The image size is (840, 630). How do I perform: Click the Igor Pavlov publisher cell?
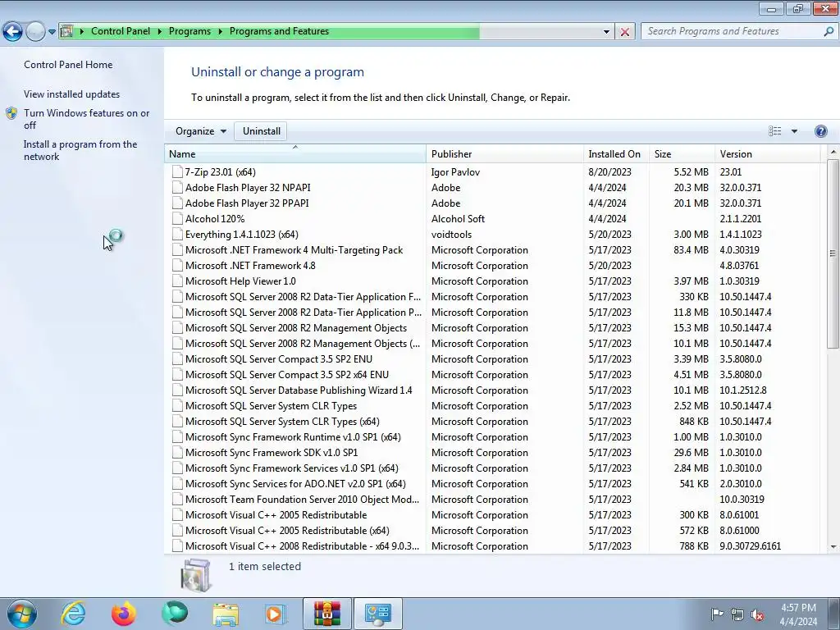point(455,172)
